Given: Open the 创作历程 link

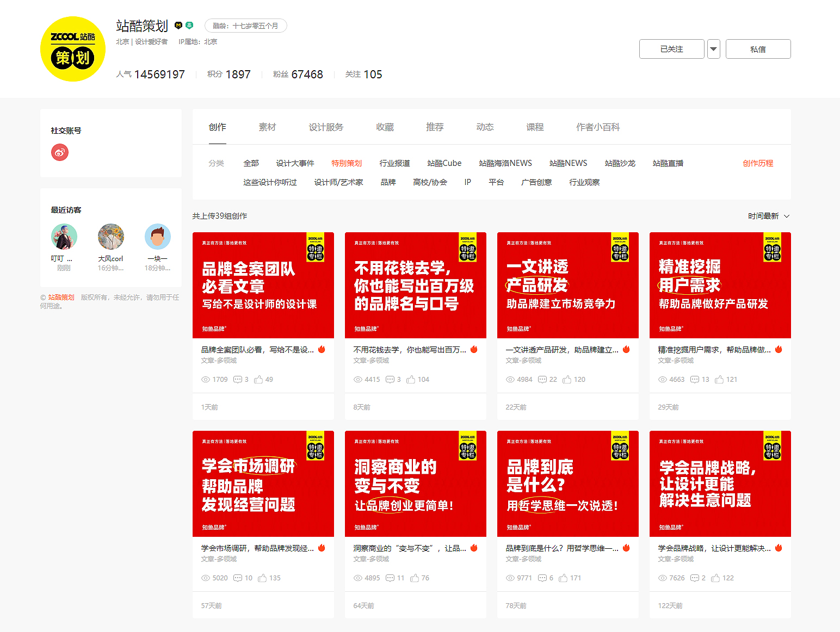Looking at the screenshot, I should 758,163.
